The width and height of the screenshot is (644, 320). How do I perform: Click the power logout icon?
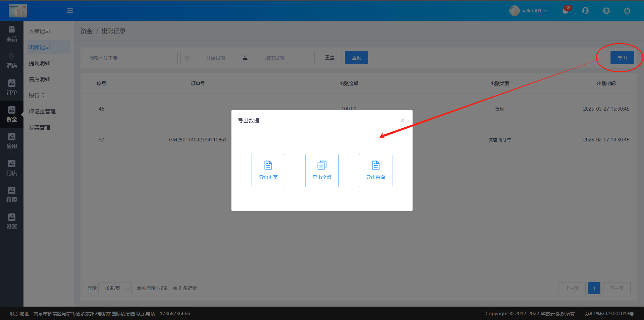coord(627,11)
